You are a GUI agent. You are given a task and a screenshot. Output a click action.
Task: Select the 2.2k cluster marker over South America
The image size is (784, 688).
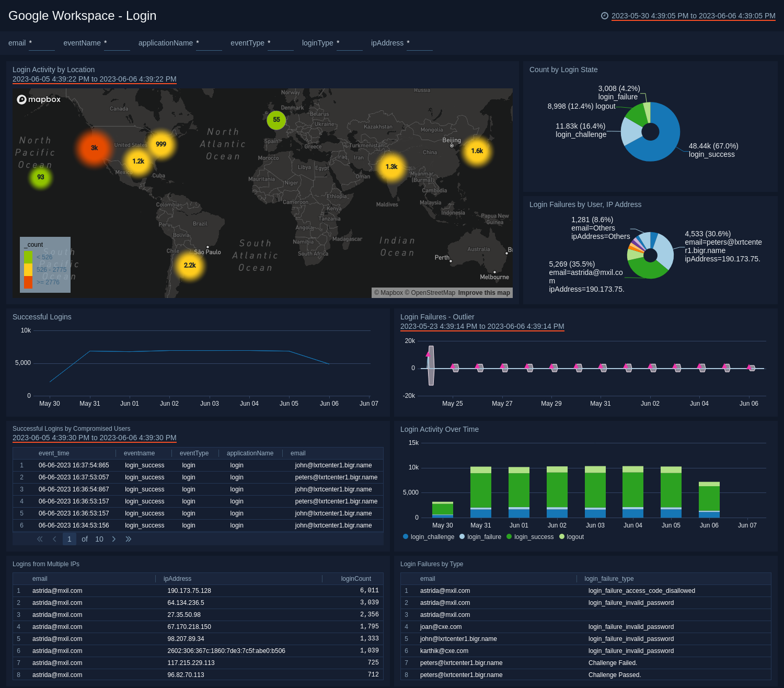pos(190,265)
